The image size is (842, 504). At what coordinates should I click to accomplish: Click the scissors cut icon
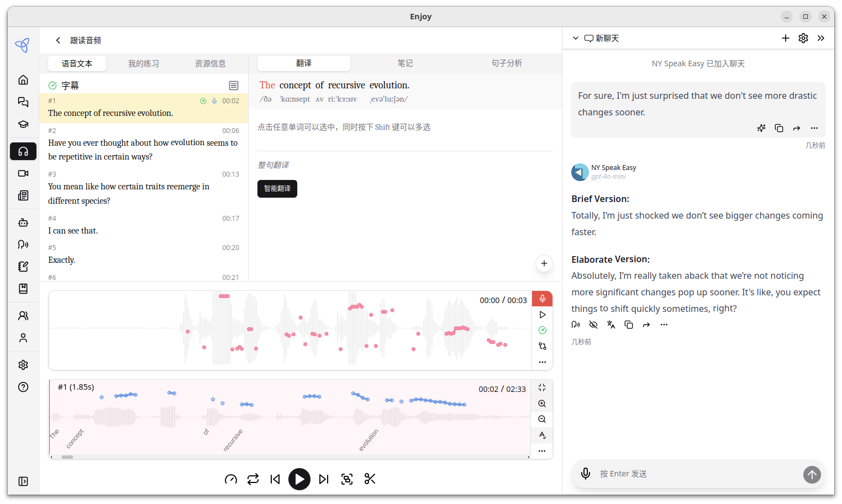tap(370, 479)
